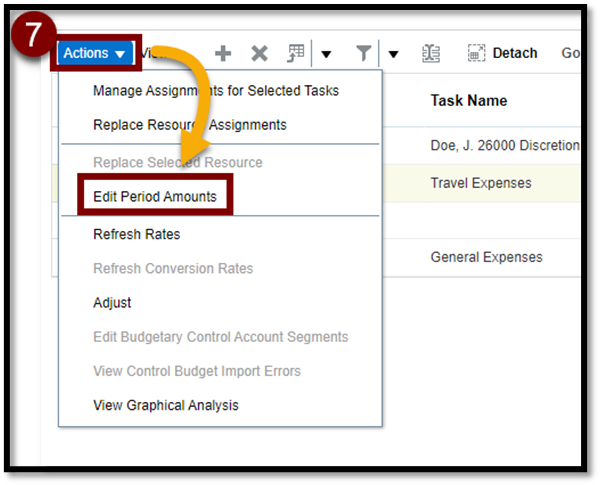Choose Replace Resource Assignments from menu

[189, 125]
